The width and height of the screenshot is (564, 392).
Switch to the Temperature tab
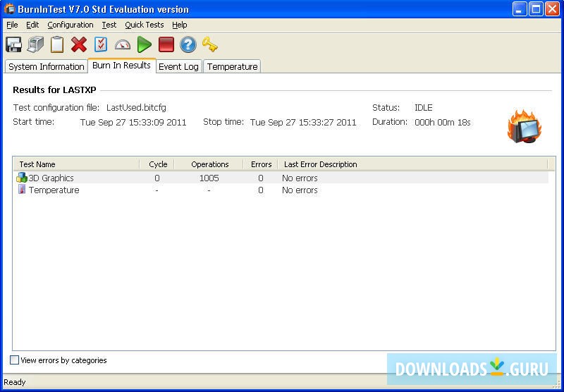(232, 66)
